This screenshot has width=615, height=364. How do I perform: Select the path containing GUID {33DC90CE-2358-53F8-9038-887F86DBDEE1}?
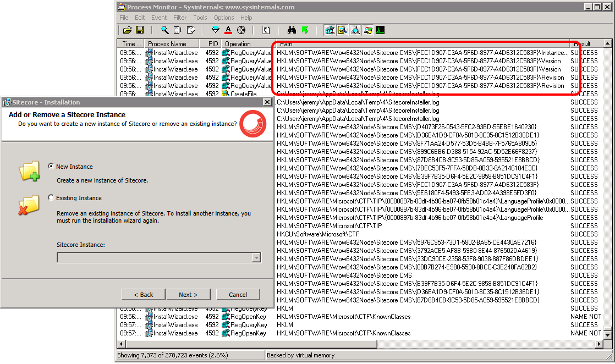[408, 259]
